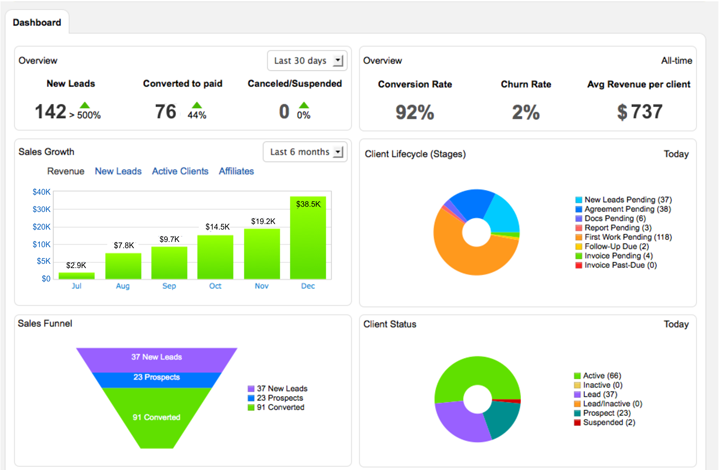The image size is (720, 470).
Task: Click the green arrow beside Canceled/Suspended count
Action: [304, 104]
